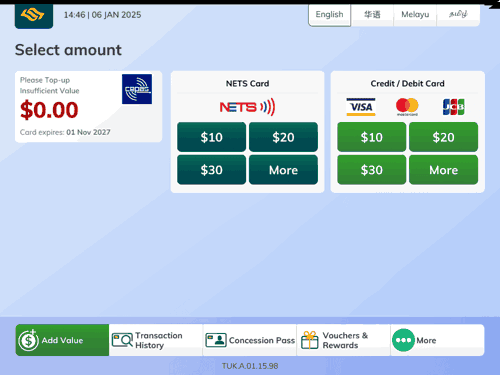500x375 pixels.
Task: Tap the JCB logo
Action: point(454,107)
